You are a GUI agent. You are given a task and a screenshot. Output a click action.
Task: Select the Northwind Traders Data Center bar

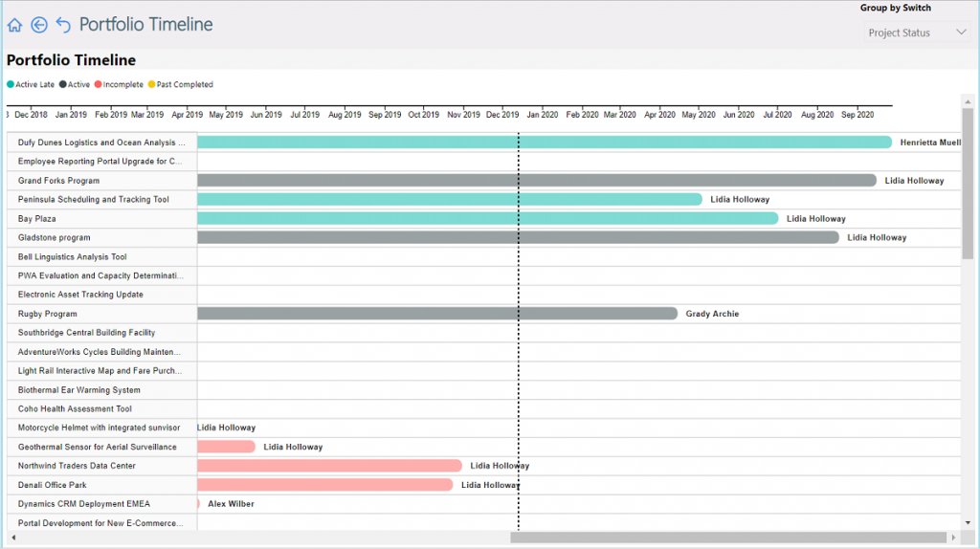click(329, 466)
